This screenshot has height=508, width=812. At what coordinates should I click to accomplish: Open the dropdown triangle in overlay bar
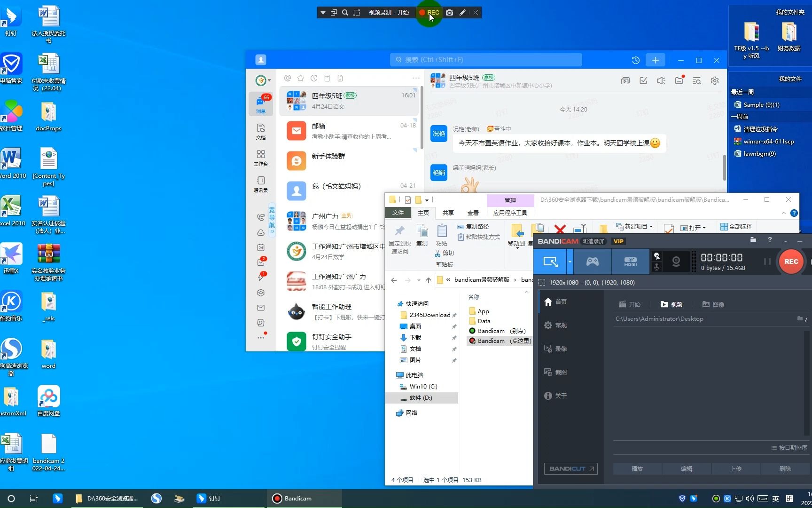click(323, 13)
